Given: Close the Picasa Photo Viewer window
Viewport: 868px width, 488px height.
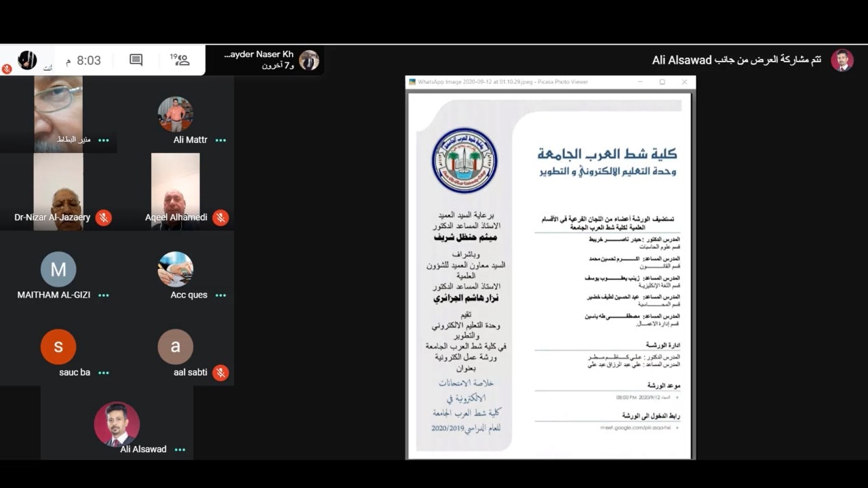Looking at the screenshot, I should (684, 82).
